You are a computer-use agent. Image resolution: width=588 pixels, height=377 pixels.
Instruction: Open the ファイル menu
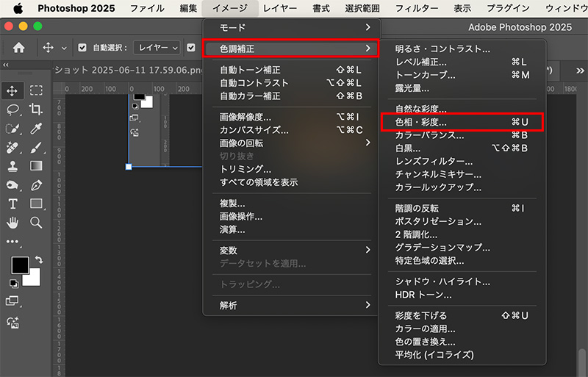pos(147,8)
